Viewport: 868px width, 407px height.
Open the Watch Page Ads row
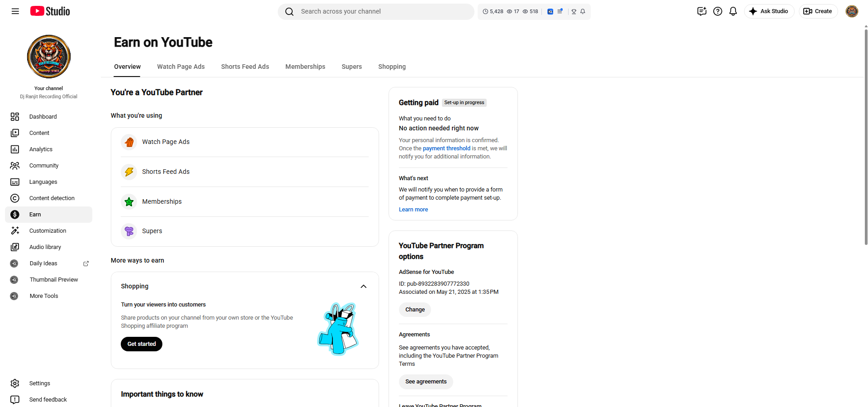245,142
